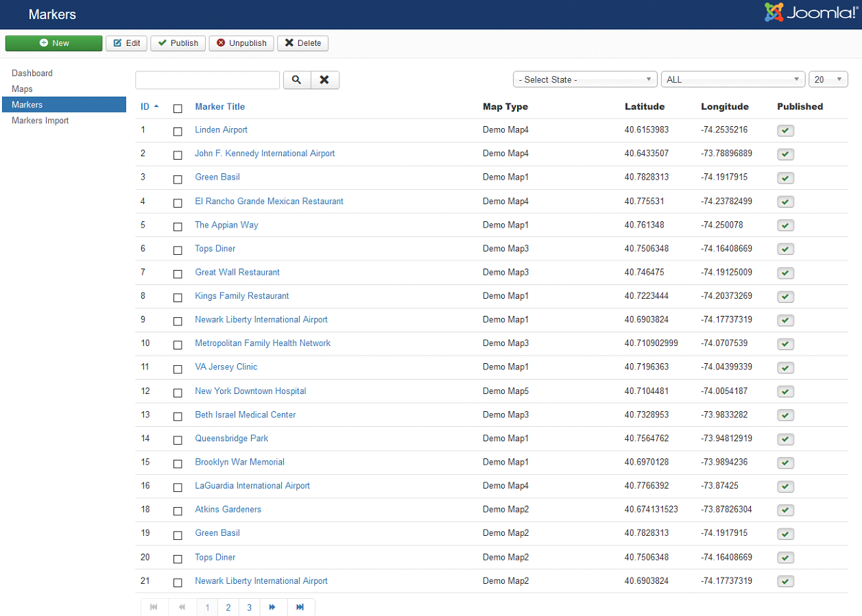
Task: Expand the ALL map filter dropdown
Action: (732, 79)
